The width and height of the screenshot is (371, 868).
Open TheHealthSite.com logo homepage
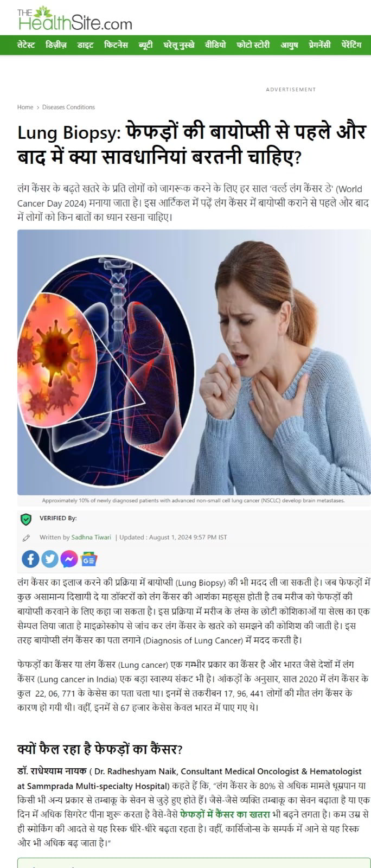point(74,18)
